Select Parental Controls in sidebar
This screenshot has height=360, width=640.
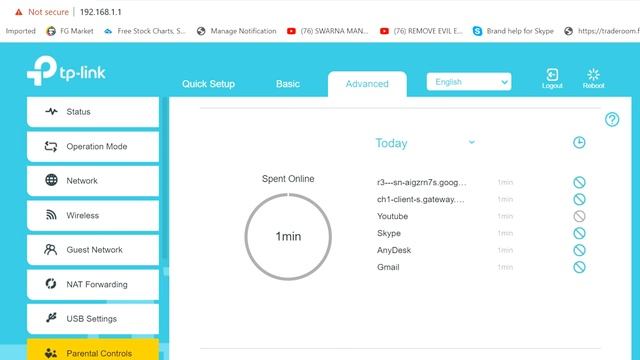(93, 350)
